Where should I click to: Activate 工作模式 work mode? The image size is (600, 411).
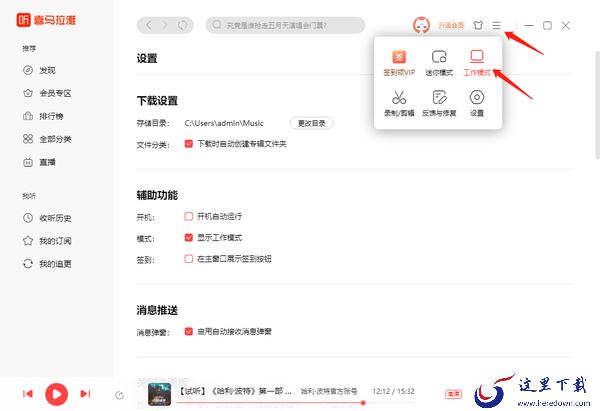(x=477, y=63)
